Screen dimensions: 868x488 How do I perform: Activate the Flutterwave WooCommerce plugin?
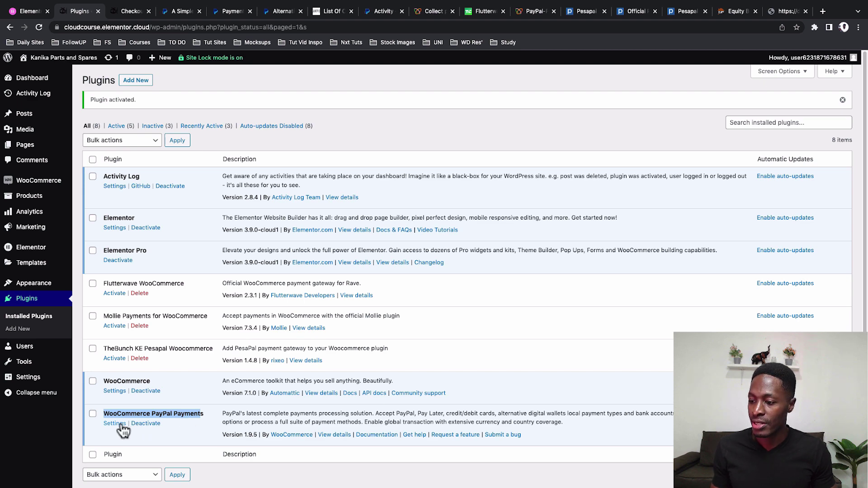(x=114, y=293)
